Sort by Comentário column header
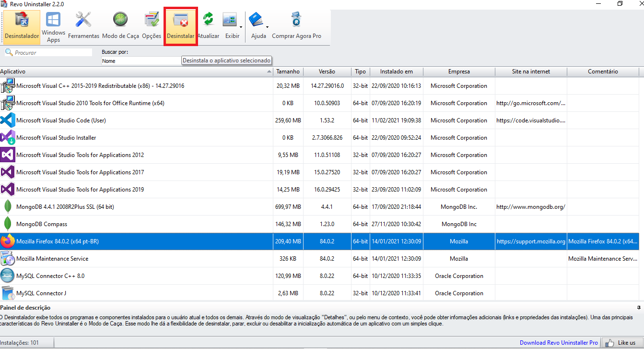644x349 pixels. click(603, 72)
